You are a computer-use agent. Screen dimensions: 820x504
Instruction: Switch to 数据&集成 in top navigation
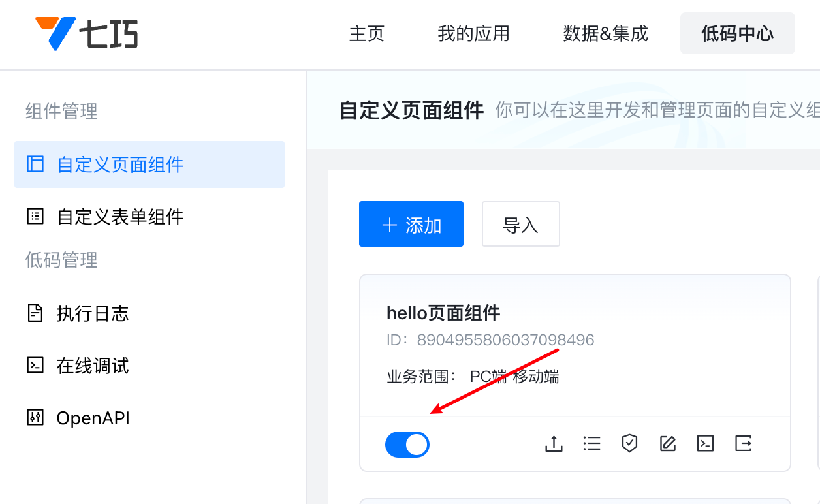[606, 33]
